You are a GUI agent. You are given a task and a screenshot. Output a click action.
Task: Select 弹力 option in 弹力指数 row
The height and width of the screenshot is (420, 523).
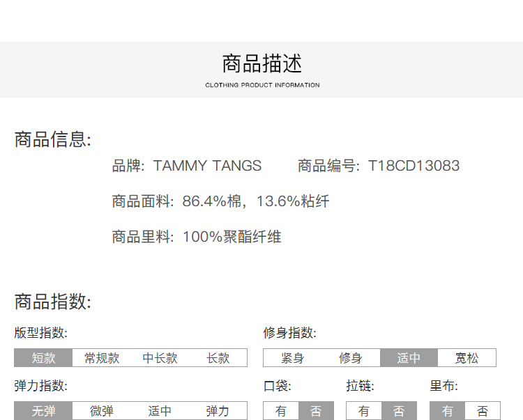[218, 411]
